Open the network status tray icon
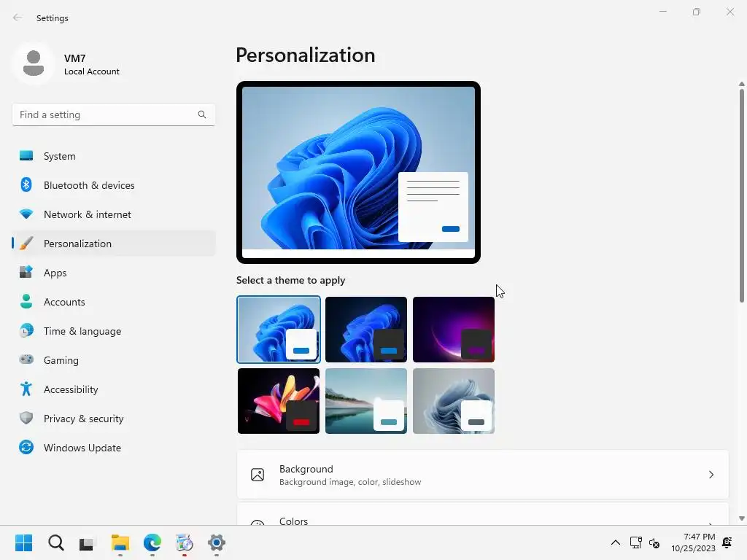 pyautogui.click(x=636, y=542)
